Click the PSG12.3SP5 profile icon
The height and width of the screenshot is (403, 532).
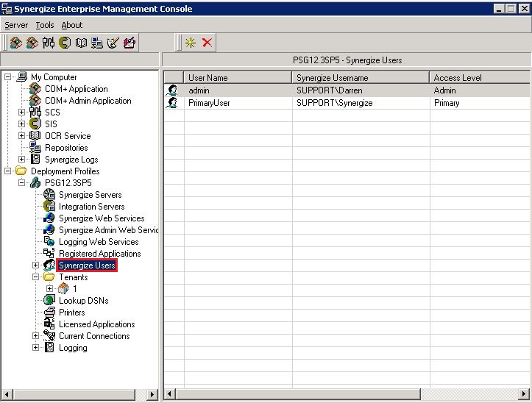pos(35,183)
